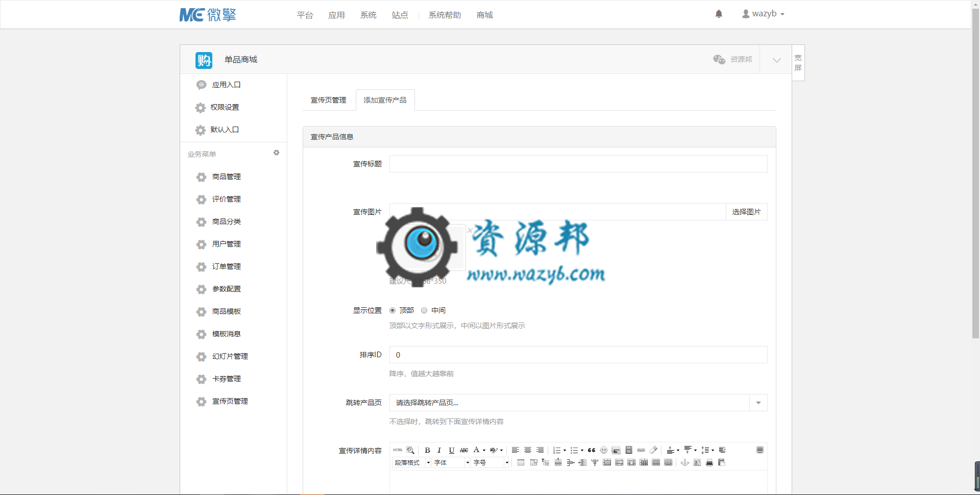Image resolution: width=980 pixels, height=495 pixels.
Task: Insert a video in editor
Action: pyautogui.click(x=629, y=450)
